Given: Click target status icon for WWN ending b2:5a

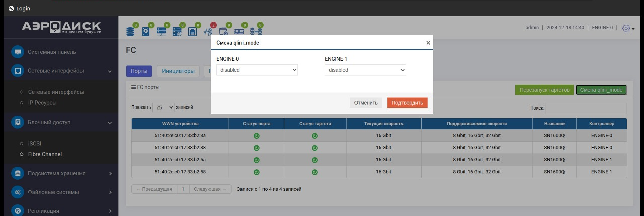Looking at the screenshot, I should [315, 160].
